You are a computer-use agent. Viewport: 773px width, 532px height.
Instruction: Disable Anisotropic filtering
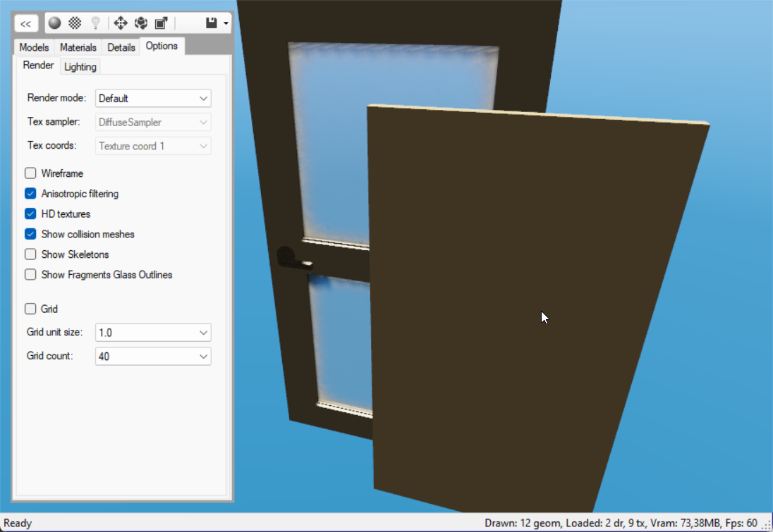click(30, 194)
